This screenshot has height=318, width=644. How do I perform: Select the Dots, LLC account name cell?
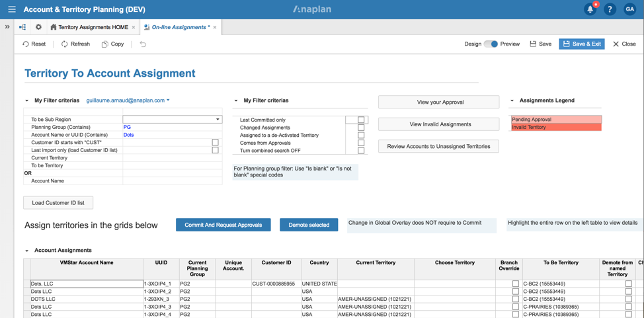pos(86,284)
